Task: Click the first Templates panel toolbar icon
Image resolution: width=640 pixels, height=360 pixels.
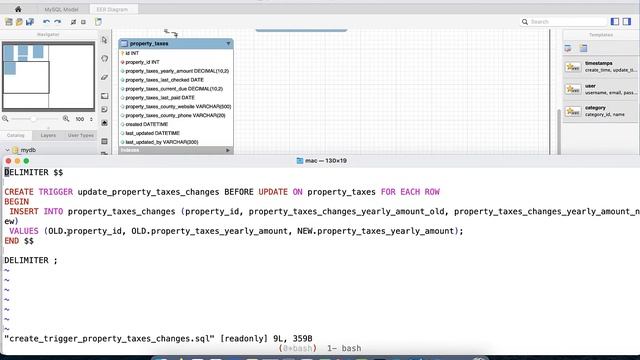Action: pyautogui.click(x=568, y=49)
